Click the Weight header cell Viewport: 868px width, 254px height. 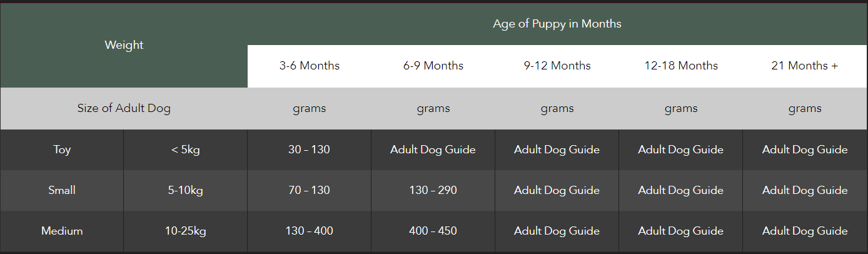pyautogui.click(x=124, y=45)
